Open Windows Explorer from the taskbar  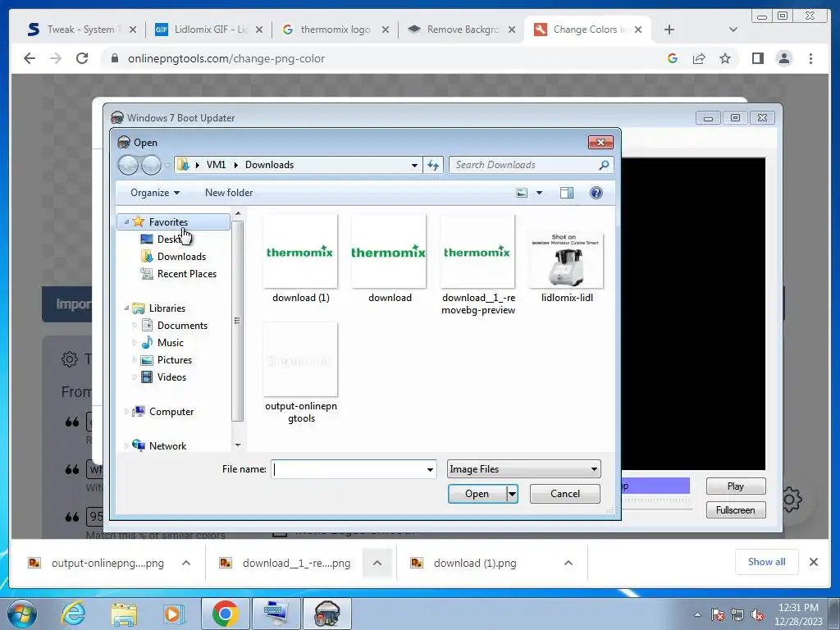(124, 614)
